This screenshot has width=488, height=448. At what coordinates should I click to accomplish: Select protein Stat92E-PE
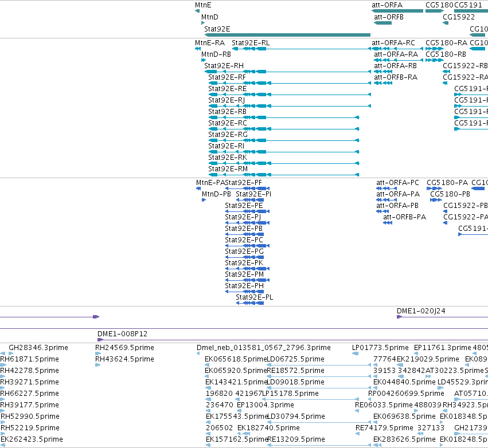click(x=244, y=206)
